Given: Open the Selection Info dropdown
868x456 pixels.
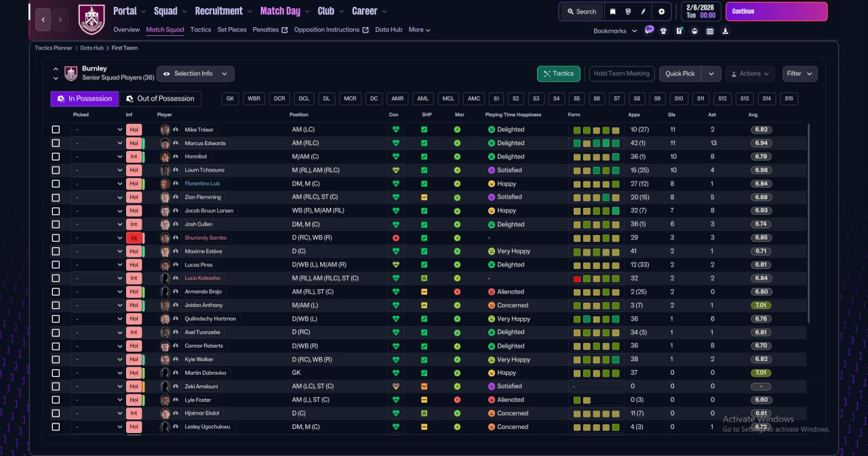Looking at the screenshot, I should click(x=195, y=74).
